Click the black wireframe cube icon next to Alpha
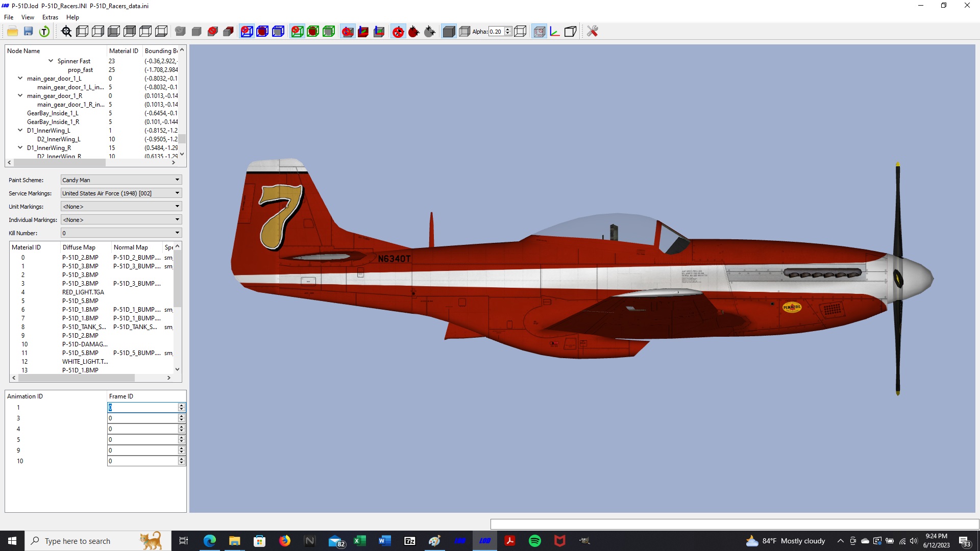Viewport: 980px width, 551px height. click(520, 32)
